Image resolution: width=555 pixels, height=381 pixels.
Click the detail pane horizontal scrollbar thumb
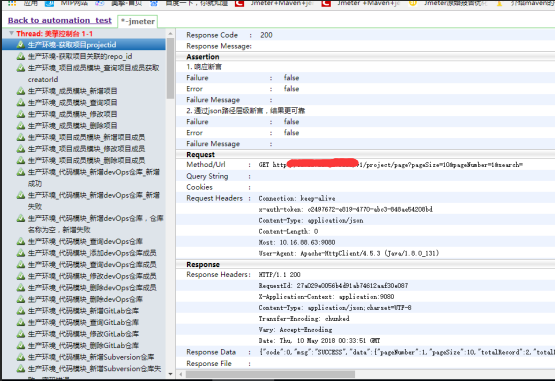point(270,374)
